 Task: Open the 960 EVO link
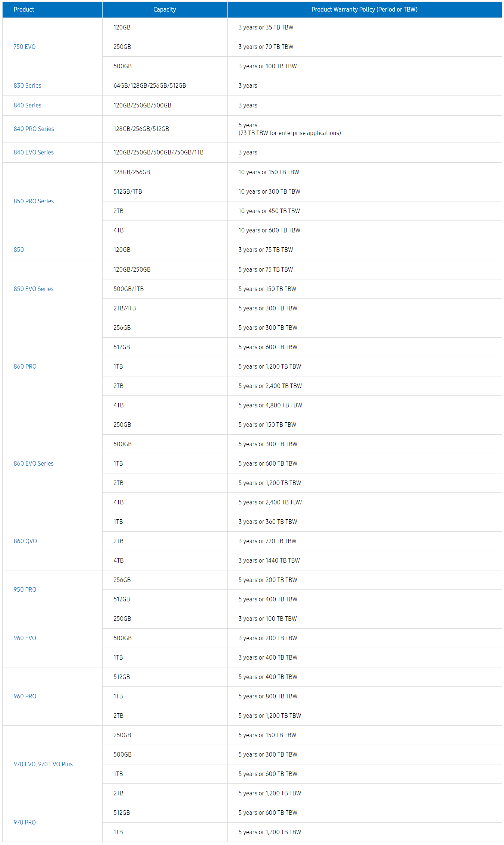tap(25, 638)
